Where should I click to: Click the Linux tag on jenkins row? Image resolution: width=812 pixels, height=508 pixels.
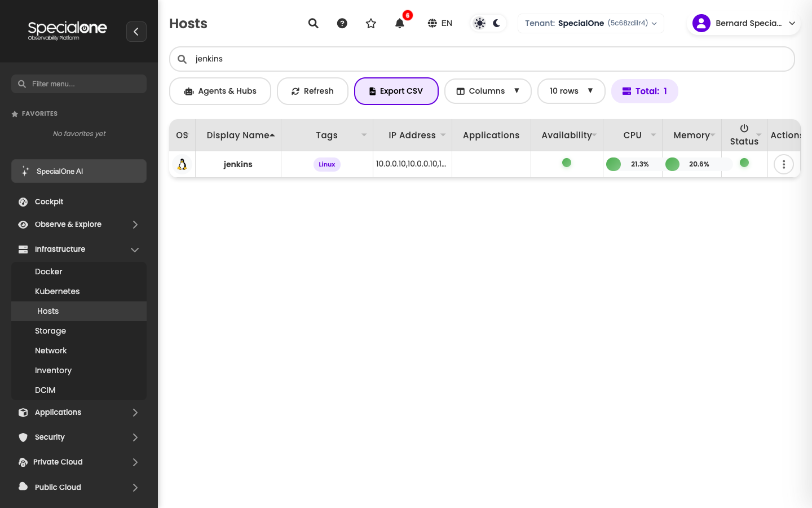[x=327, y=164]
